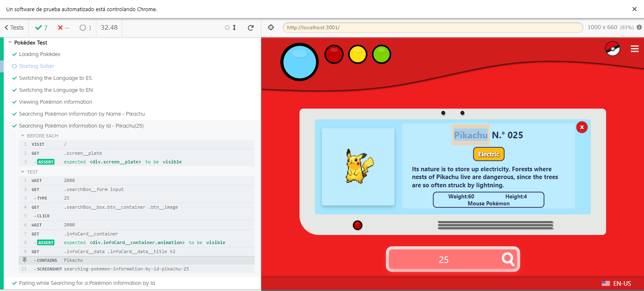Click the Electric type badge
Screen dimensions: 644x291
(x=489, y=154)
